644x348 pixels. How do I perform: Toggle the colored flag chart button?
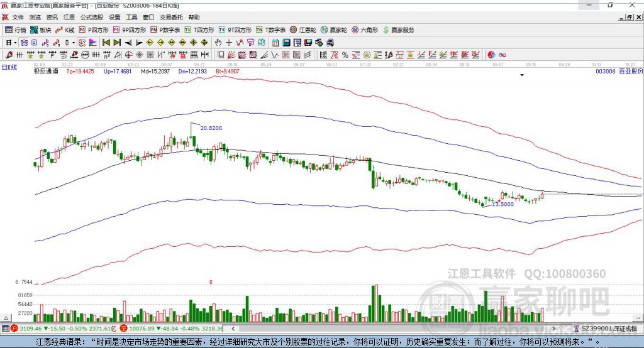93,42
